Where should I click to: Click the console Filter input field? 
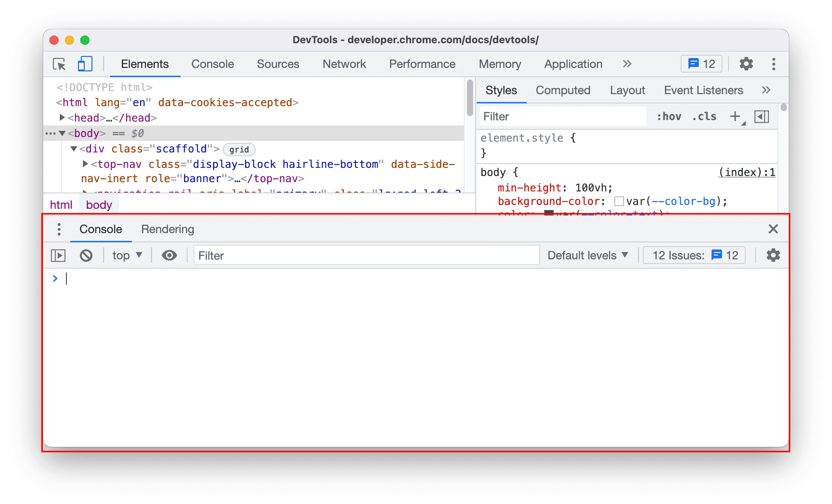367,255
